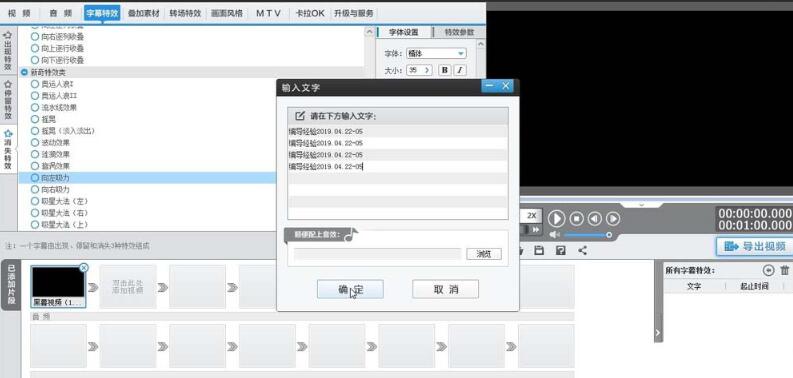
Task: Click font settings scrollbar up arrow
Action: pos(480,44)
